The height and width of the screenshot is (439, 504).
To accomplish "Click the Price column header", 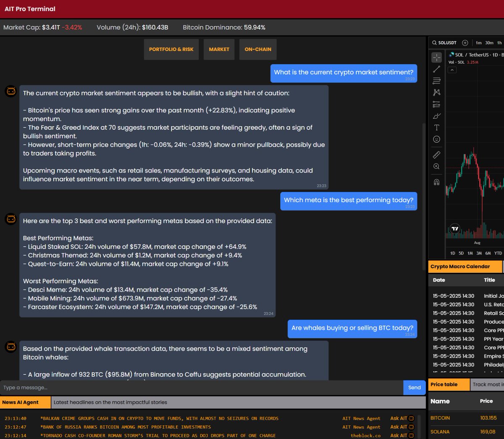I will coord(486,401).
